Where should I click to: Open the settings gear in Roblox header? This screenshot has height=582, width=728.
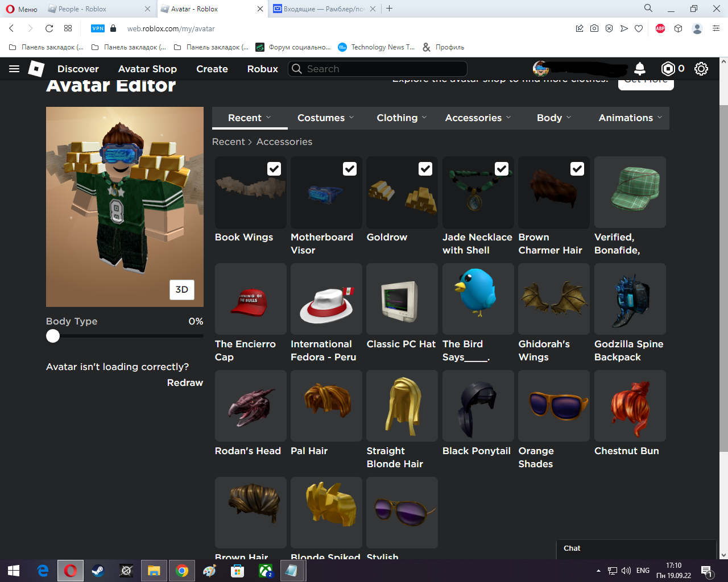point(701,69)
